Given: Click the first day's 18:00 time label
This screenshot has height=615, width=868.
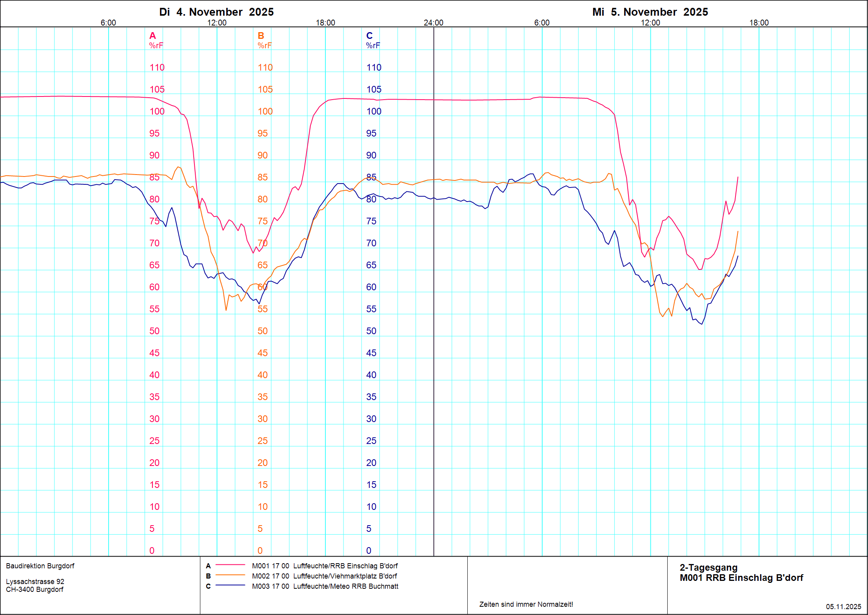Looking at the screenshot, I should point(325,23).
